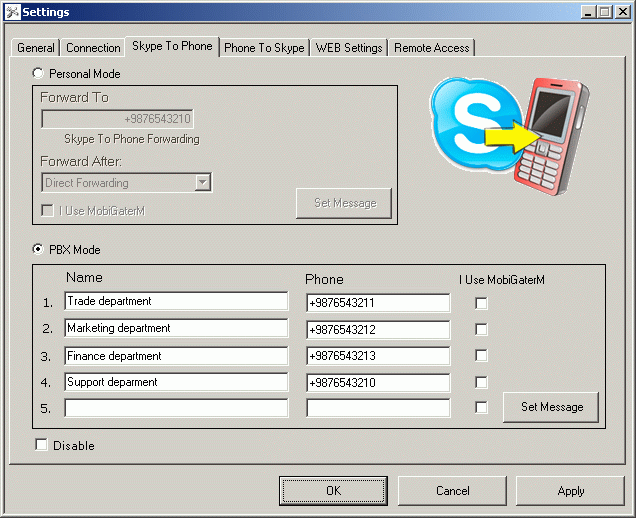Select the PBX Mode radio button
The width and height of the screenshot is (636, 518).
39,250
